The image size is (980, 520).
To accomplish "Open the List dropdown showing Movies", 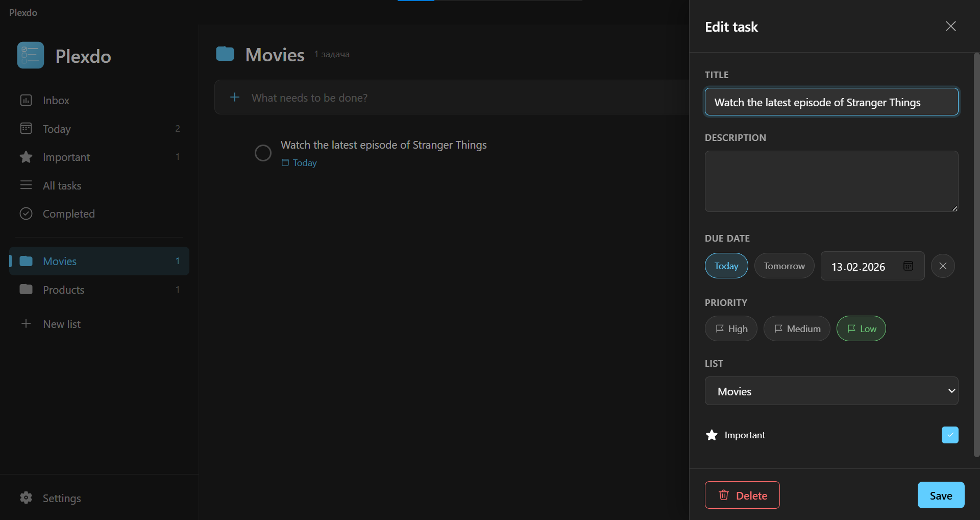I will (831, 391).
